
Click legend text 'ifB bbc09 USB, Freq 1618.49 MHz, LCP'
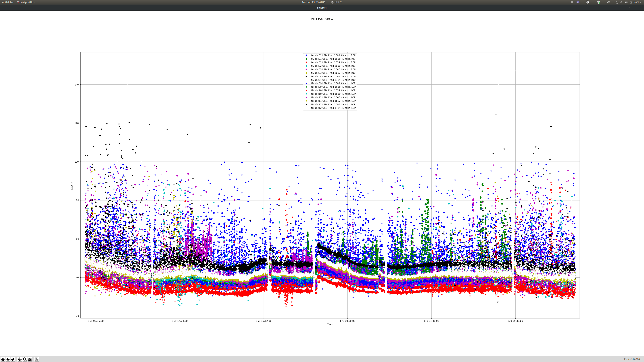pyautogui.click(x=333, y=87)
